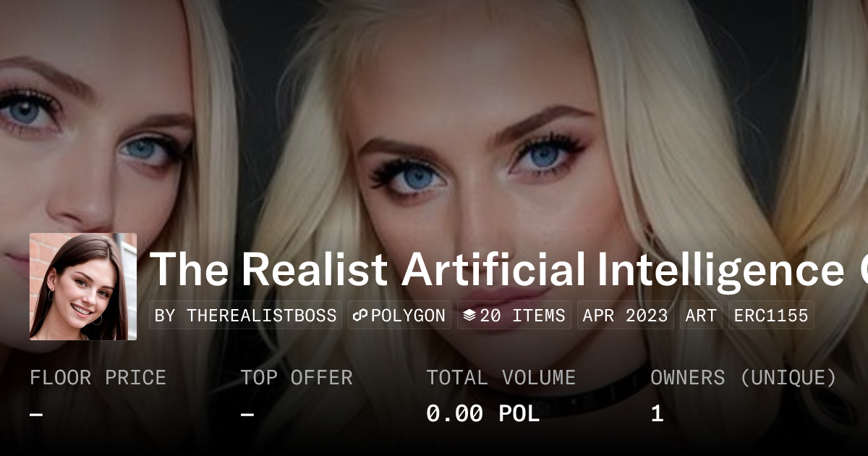Select the ART category tag
This screenshot has height=456, width=868.
[701, 316]
